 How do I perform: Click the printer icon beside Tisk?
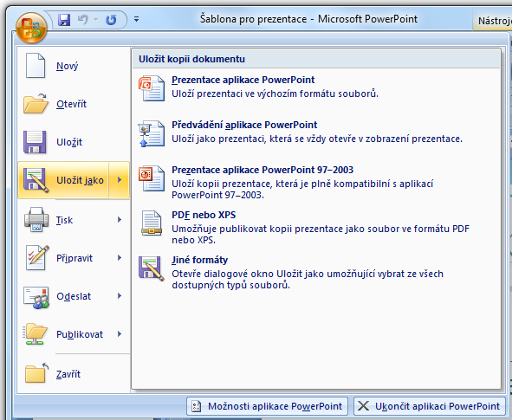[x=36, y=220]
